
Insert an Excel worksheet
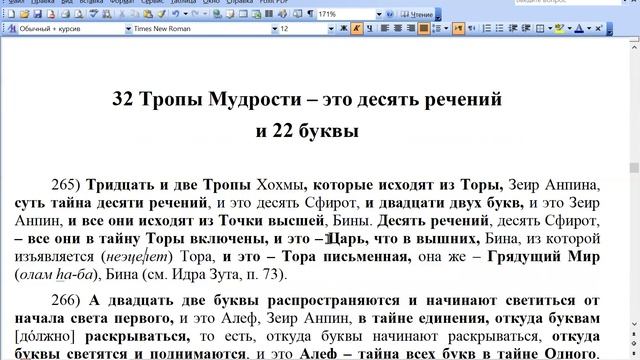click(256, 14)
